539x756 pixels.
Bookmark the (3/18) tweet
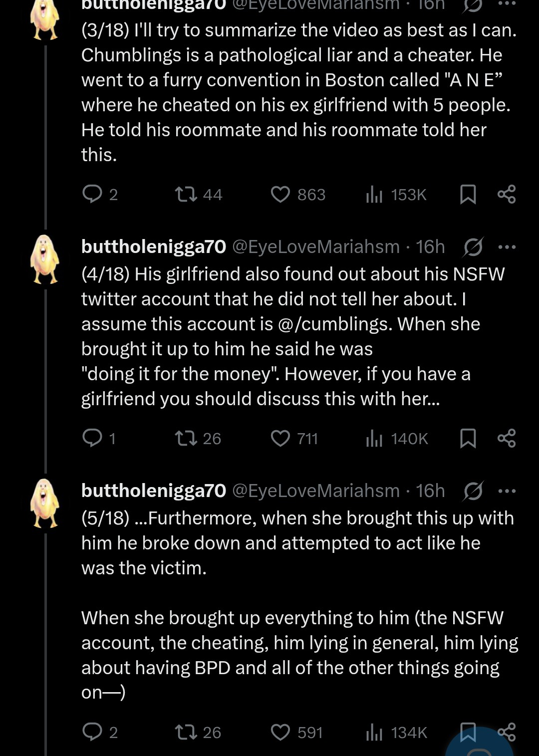point(468,194)
